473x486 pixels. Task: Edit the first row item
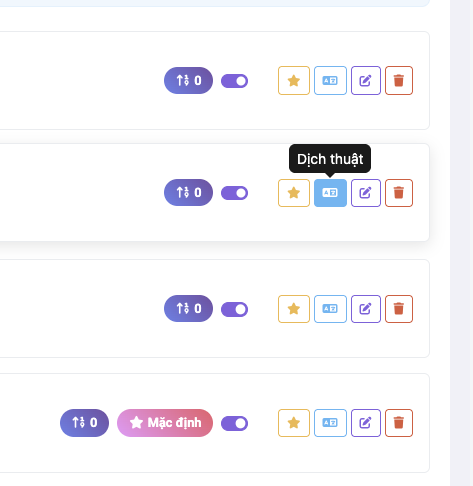click(366, 81)
